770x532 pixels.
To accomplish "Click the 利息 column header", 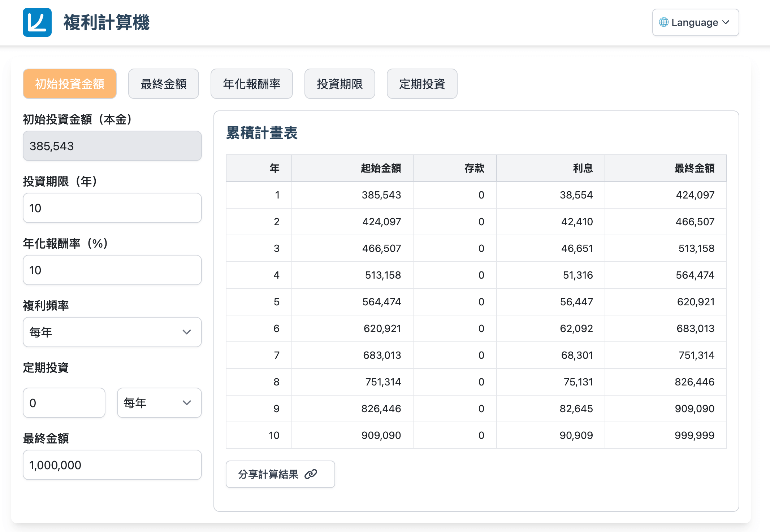I will (583, 168).
